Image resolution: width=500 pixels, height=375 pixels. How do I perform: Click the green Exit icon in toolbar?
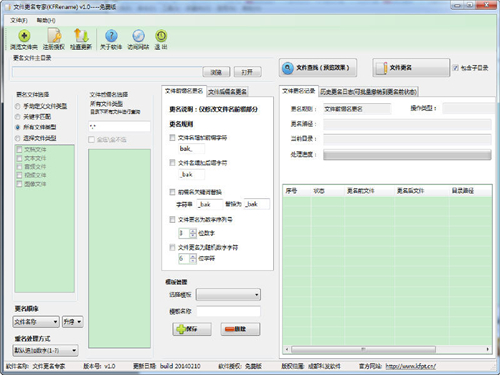pos(161,36)
